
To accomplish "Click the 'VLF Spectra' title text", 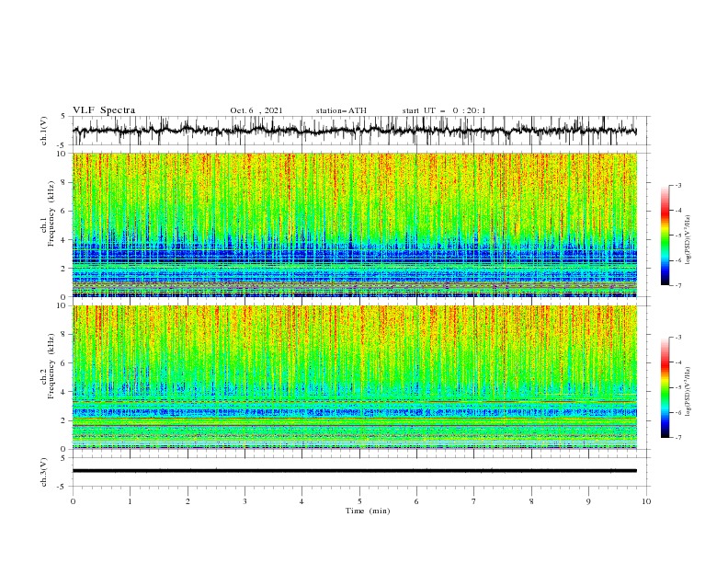I will tap(104, 110).
